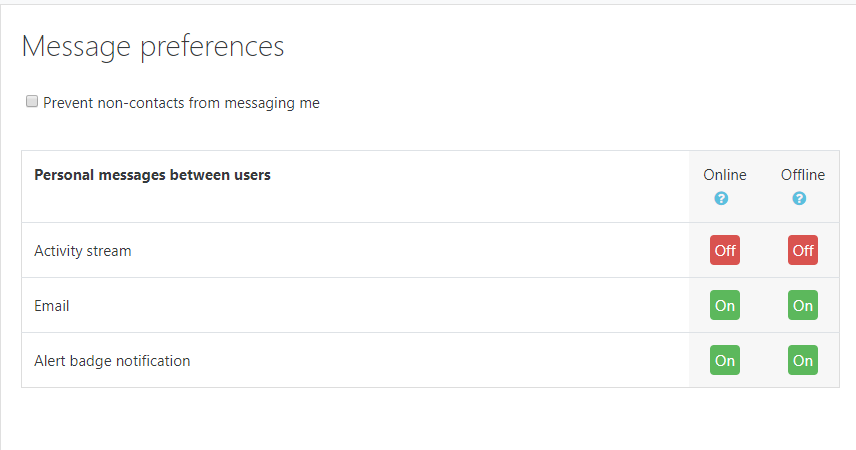Disable Alert badge notification for Offline
The height and width of the screenshot is (450, 856).
click(803, 360)
